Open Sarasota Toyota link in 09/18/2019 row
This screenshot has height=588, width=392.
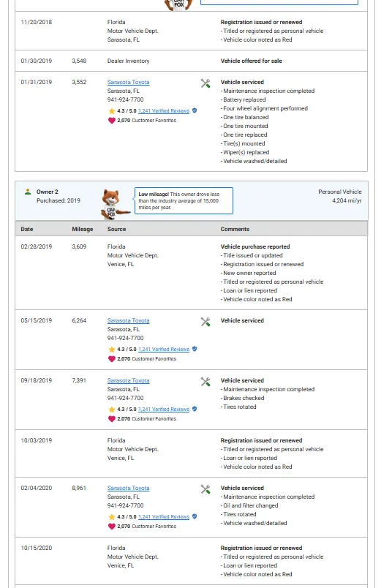(128, 380)
